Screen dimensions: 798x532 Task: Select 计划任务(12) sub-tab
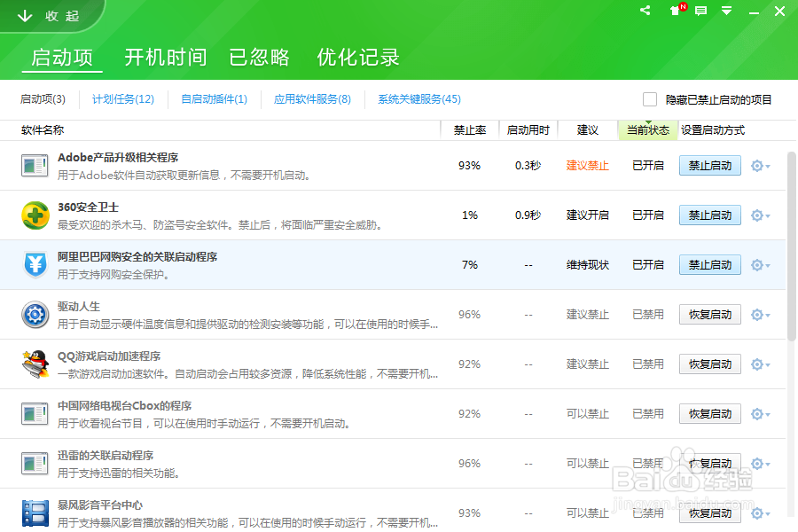point(123,98)
